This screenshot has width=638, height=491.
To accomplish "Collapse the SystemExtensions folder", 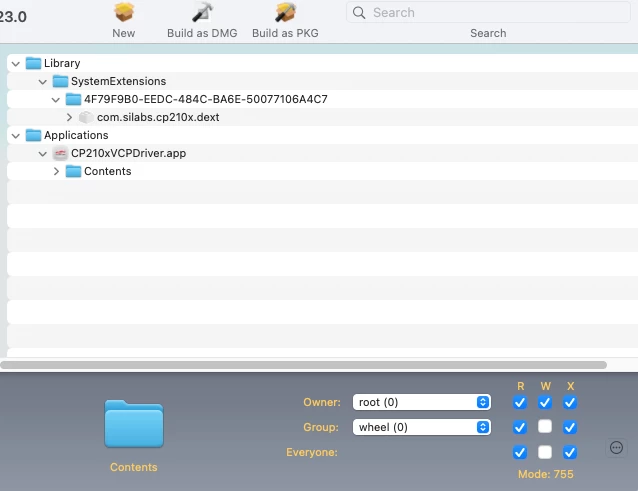I will point(43,81).
